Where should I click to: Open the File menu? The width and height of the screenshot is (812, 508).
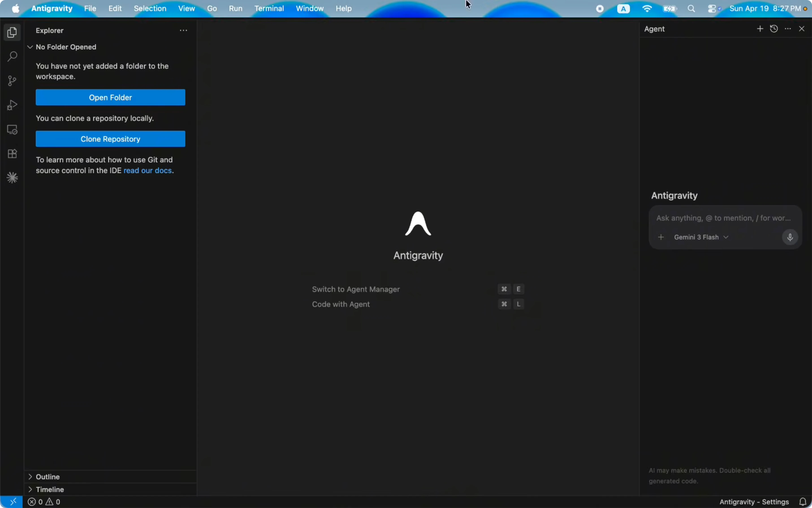click(x=90, y=9)
